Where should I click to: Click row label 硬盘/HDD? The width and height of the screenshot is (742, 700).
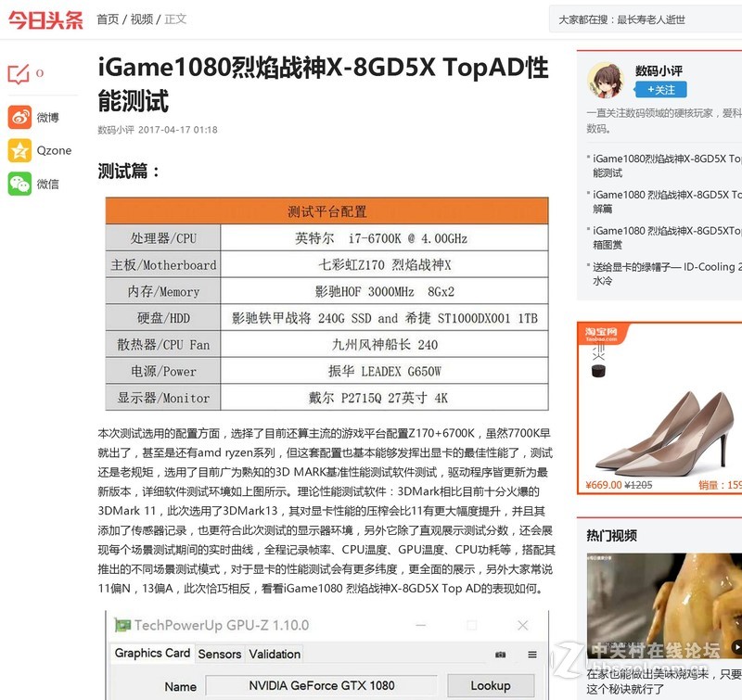(163, 318)
